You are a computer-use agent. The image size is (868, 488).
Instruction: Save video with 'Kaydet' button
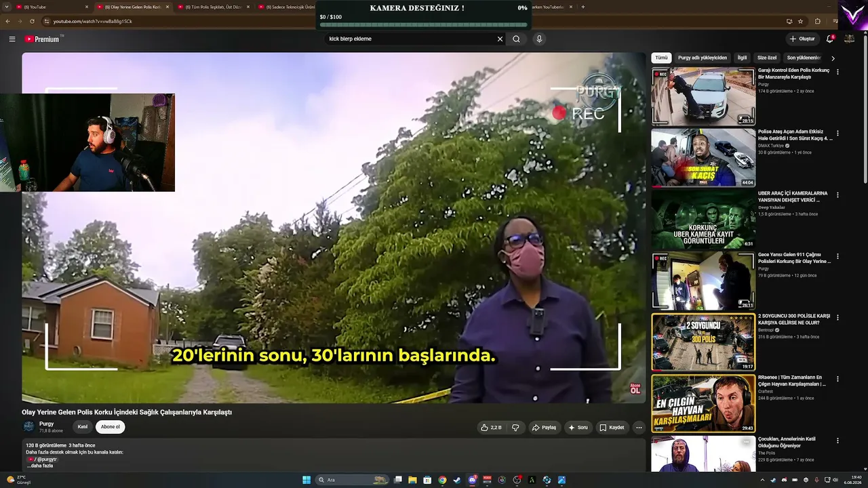pyautogui.click(x=612, y=428)
